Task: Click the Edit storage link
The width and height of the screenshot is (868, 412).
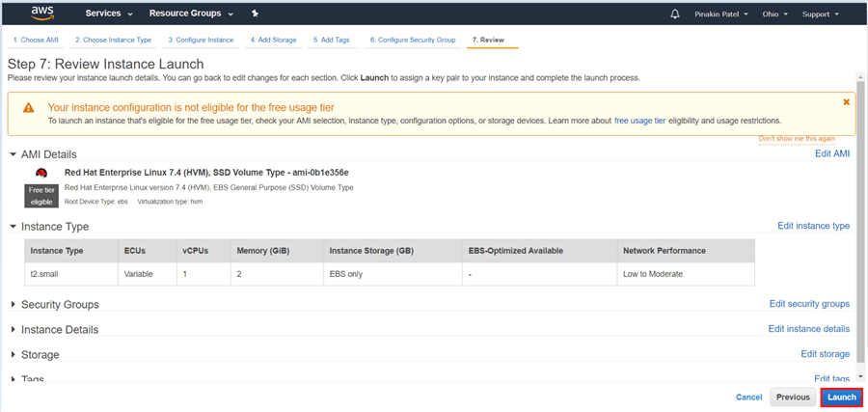Action: [825, 354]
